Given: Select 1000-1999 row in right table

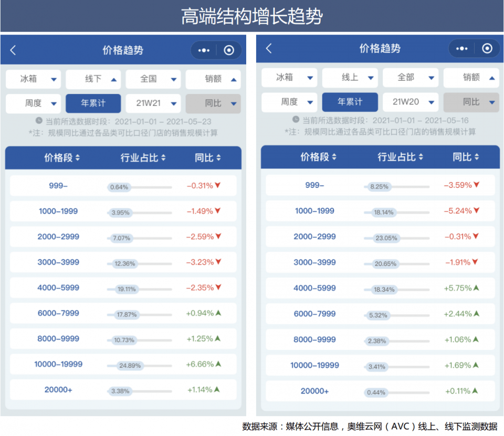Looking at the screenshot, I should click(380, 211).
